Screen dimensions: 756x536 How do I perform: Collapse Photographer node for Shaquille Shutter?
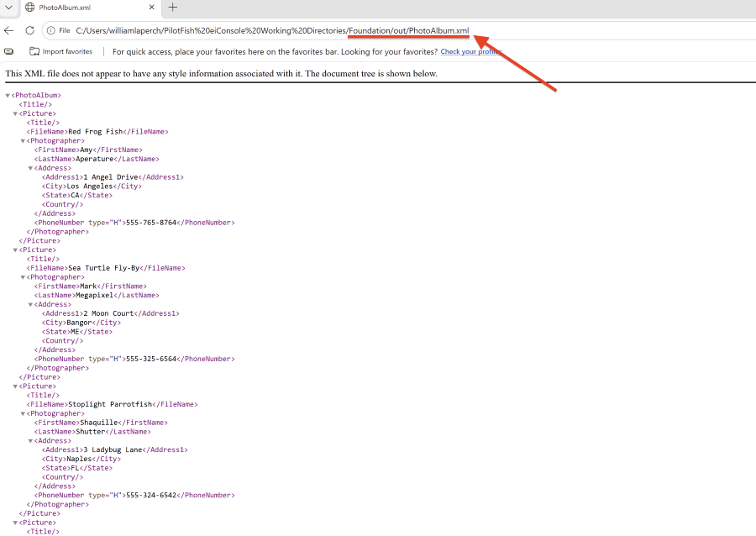pos(23,413)
